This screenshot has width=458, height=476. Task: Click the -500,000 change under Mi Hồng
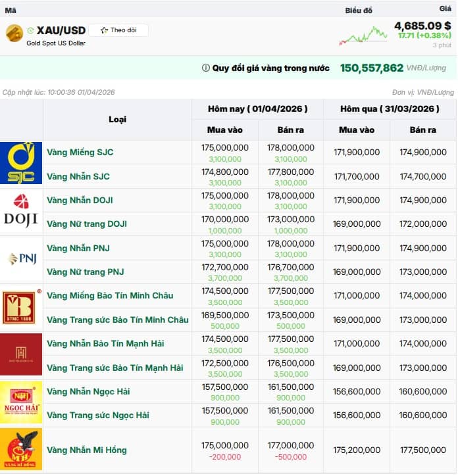(291, 457)
